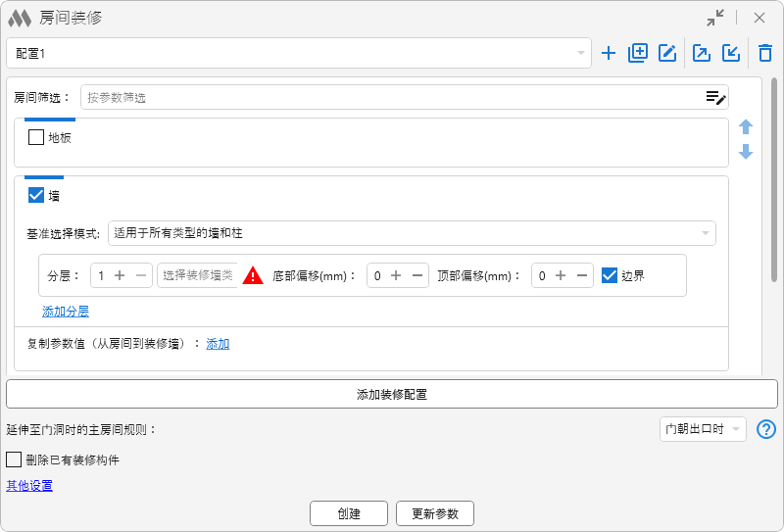Click the export configuration icon
This screenshot has width=784, height=532.
coord(702,54)
